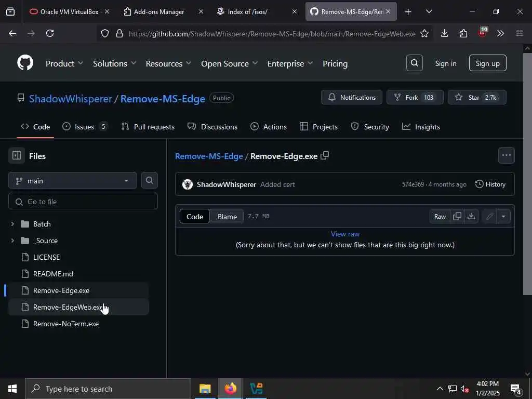
Task: Open more edit options dropdown arrow
Action: tap(503, 216)
